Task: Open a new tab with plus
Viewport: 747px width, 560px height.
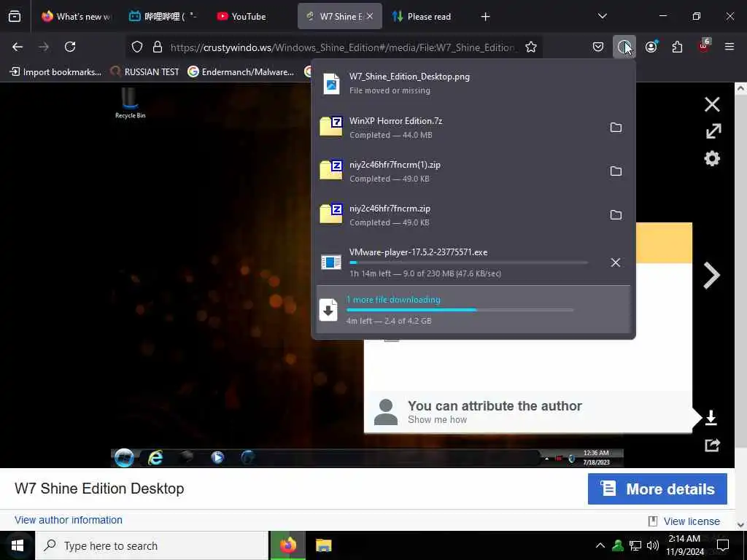Action: 485,17
